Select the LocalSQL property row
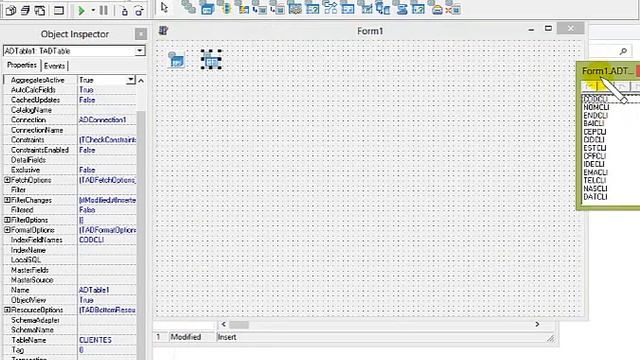The image size is (640, 360). point(70,260)
